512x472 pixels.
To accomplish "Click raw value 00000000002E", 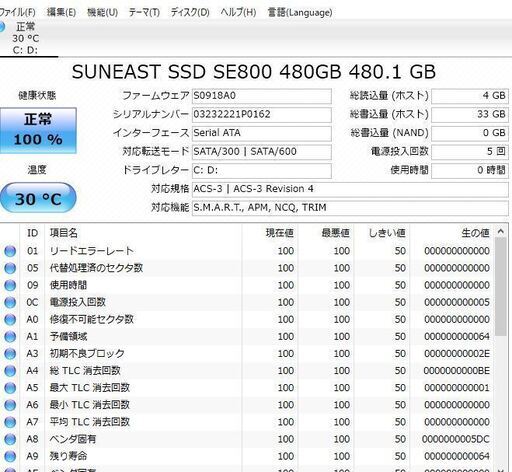I will (x=457, y=354).
